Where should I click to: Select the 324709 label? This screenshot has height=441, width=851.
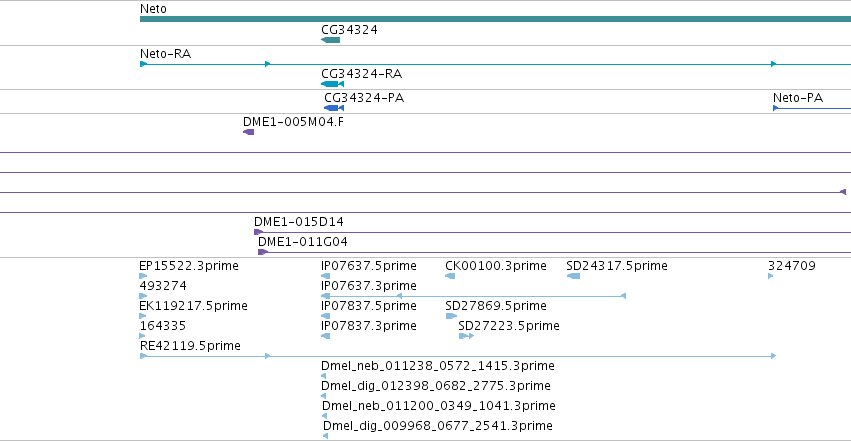[x=791, y=266]
